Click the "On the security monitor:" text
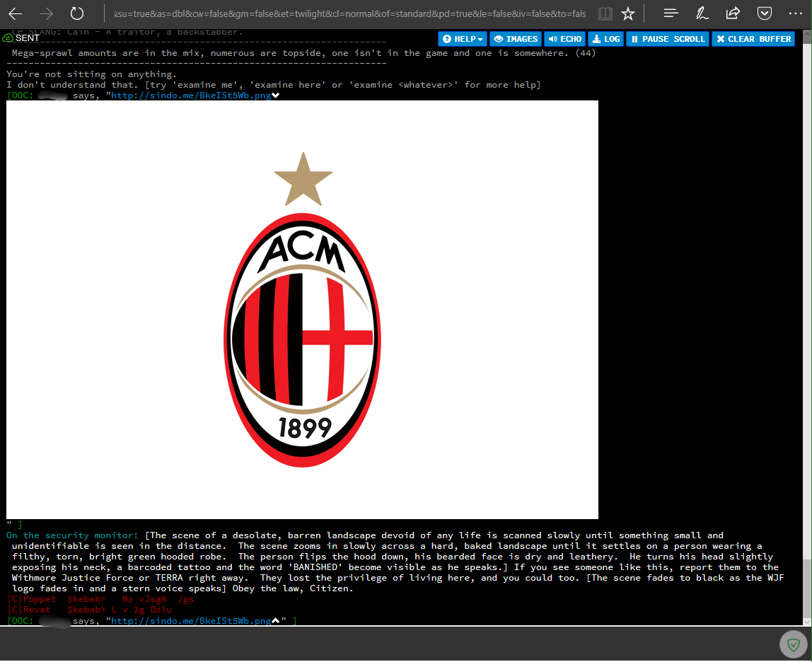This screenshot has height=662, width=812. click(x=72, y=535)
